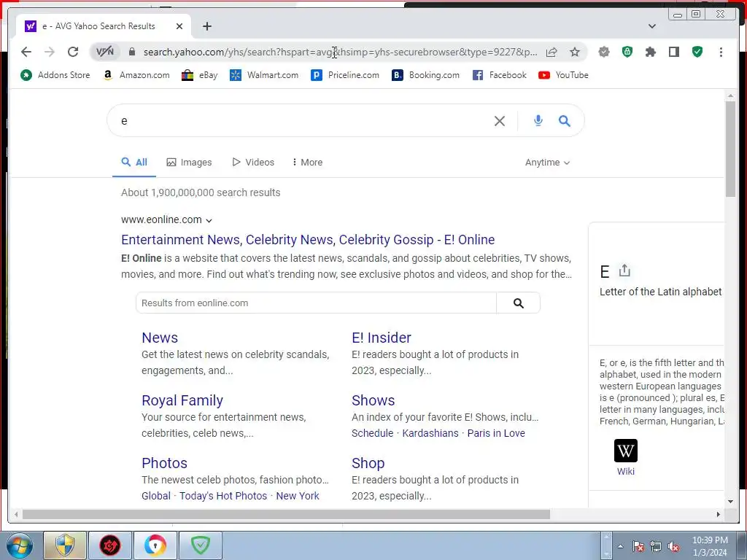
Task: Open the Paris in Love sublink
Action: [x=496, y=433]
